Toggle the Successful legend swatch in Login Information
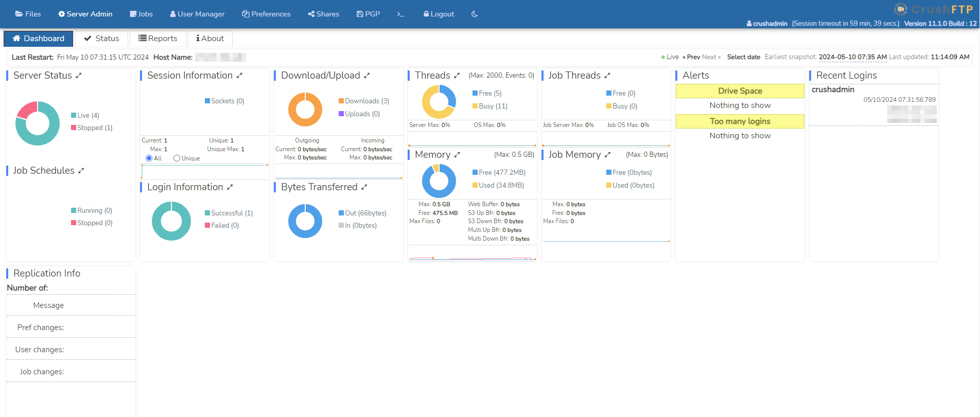980x417 pixels. pos(207,213)
